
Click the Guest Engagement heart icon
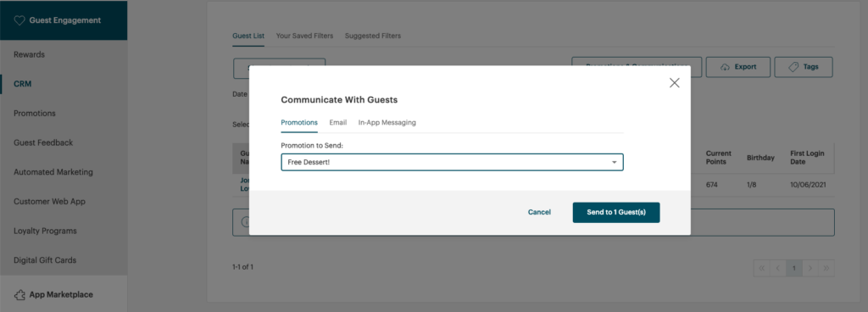click(x=19, y=20)
